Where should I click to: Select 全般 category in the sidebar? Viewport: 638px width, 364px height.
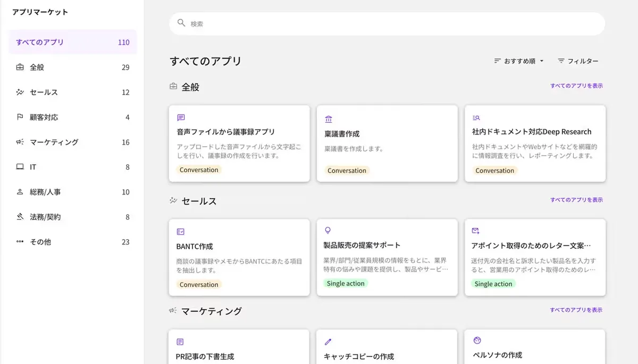[73, 67]
